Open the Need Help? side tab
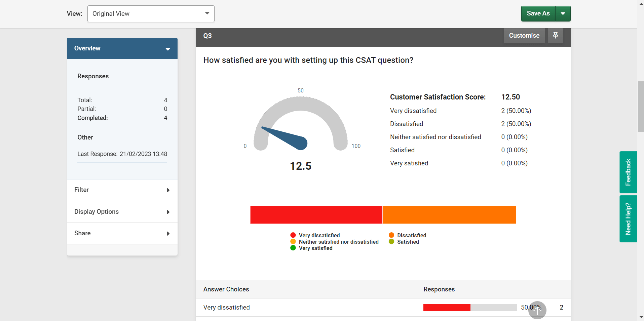 tap(628, 219)
